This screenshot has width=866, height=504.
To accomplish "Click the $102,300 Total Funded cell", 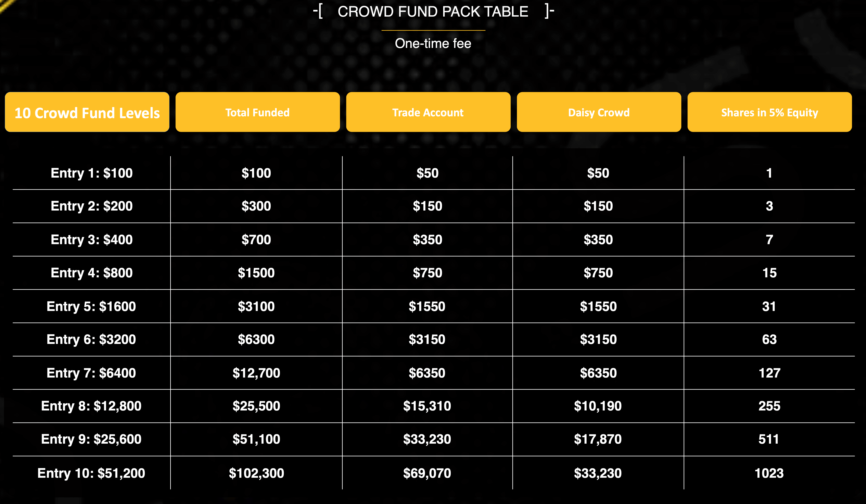I will click(256, 473).
